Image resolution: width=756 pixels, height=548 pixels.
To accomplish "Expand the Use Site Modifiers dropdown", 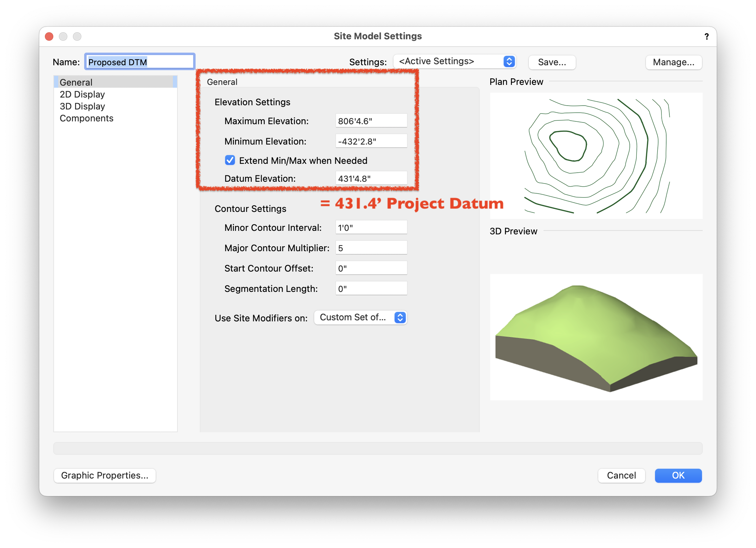I will click(x=360, y=318).
